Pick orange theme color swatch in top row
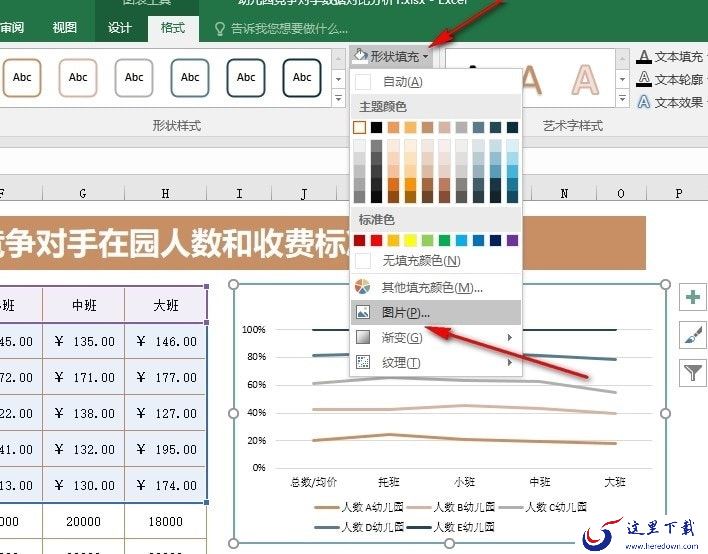 [393, 127]
